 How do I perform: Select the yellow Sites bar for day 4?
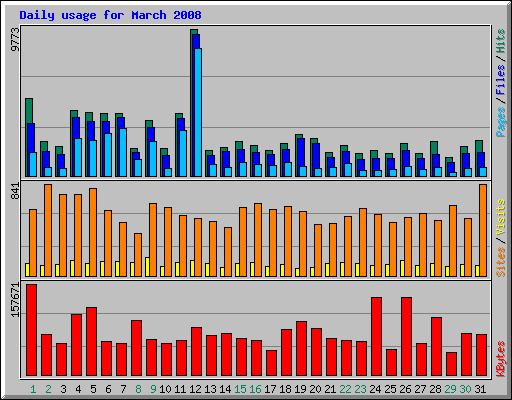72,268
